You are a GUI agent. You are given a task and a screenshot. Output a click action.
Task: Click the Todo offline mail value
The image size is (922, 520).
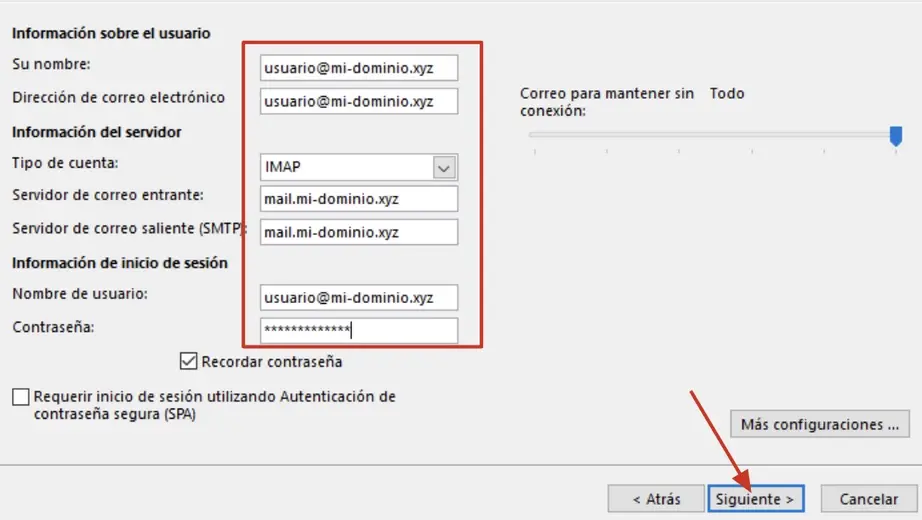coord(727,94)
